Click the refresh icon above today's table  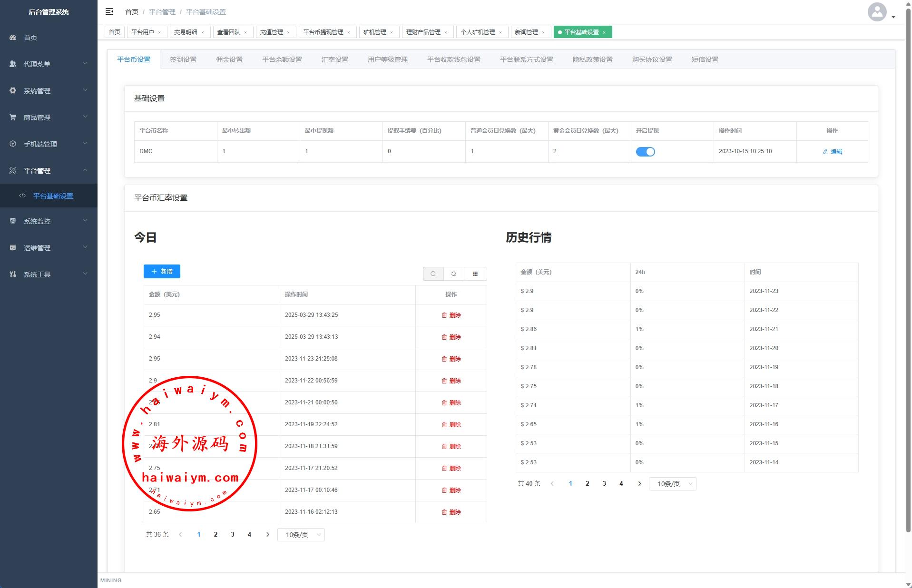[454, 274]
